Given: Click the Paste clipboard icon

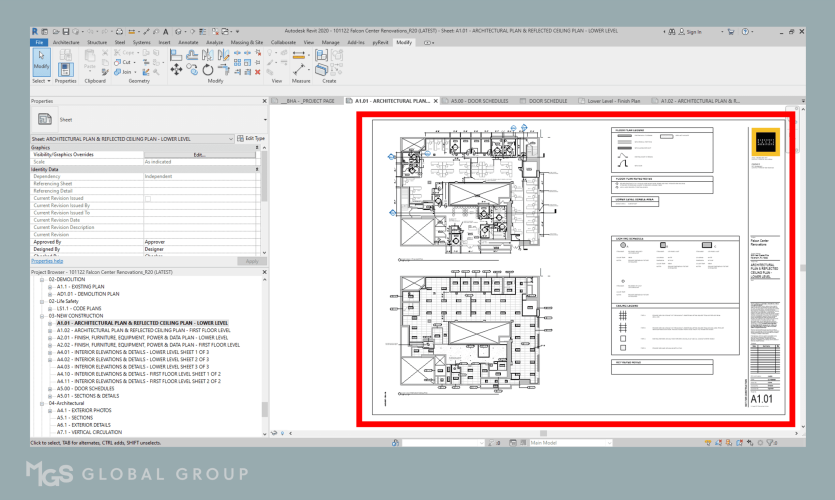Looking at the screenshot, I should (92, 61).
